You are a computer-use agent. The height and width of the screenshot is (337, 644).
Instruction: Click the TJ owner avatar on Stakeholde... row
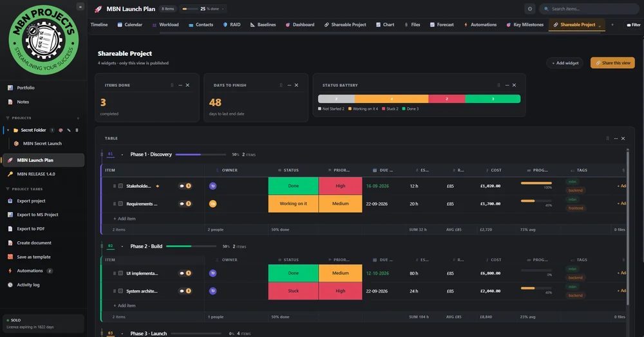[x=213, y=186]
